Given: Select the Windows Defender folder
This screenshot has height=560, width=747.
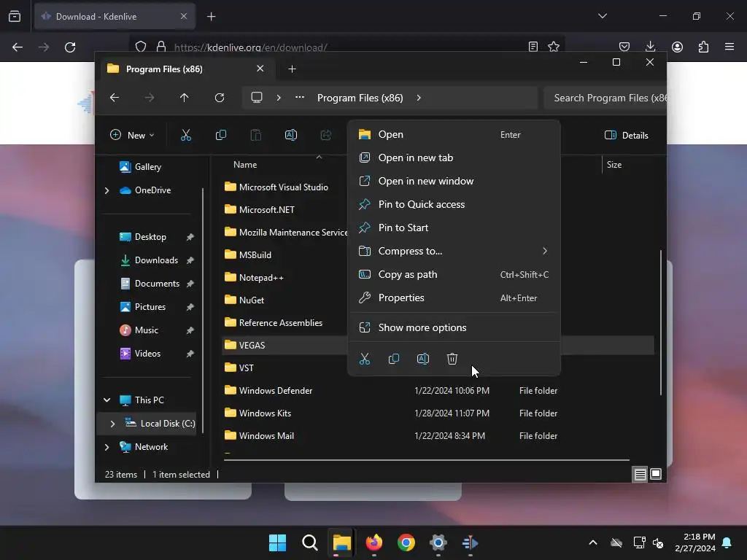Looking at the screenshot, I should coord(275,391).
